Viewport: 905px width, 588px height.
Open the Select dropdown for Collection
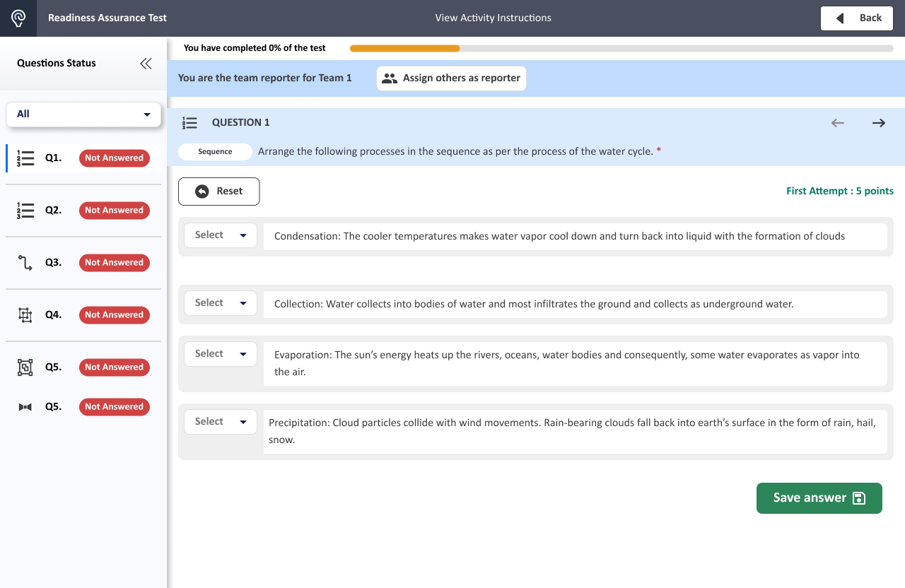pos(220,303)
